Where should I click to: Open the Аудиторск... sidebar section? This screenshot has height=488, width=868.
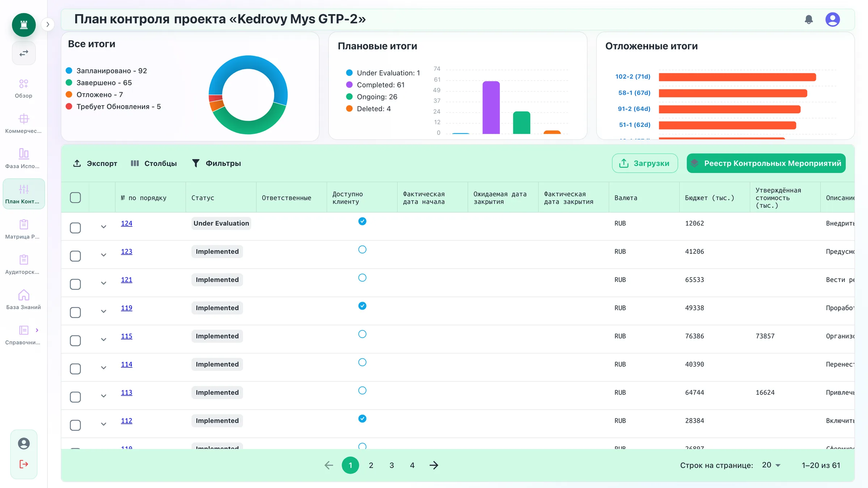(x=24, y=265)
